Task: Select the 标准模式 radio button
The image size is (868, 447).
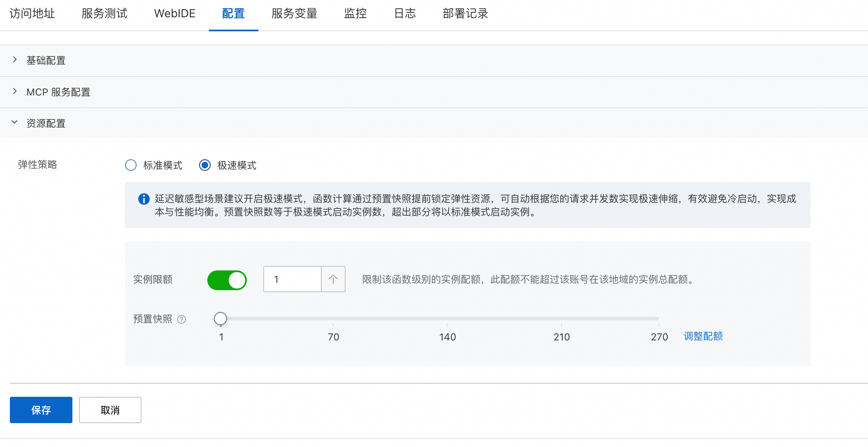Action: (x=131, y=165)
